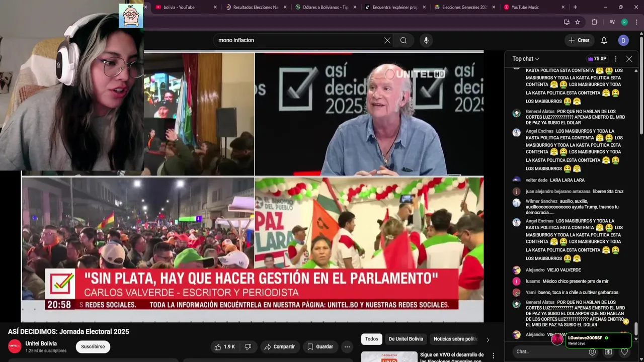Viewport: 644px width, 362px height.
Task: Click the Compartir share button
Action: coord(280,347)
